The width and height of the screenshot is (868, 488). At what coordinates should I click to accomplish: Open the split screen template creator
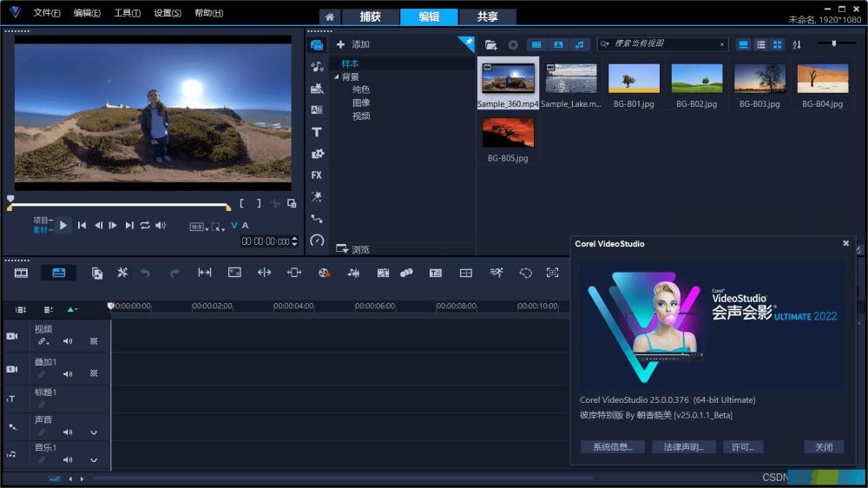tap(466, 273)
